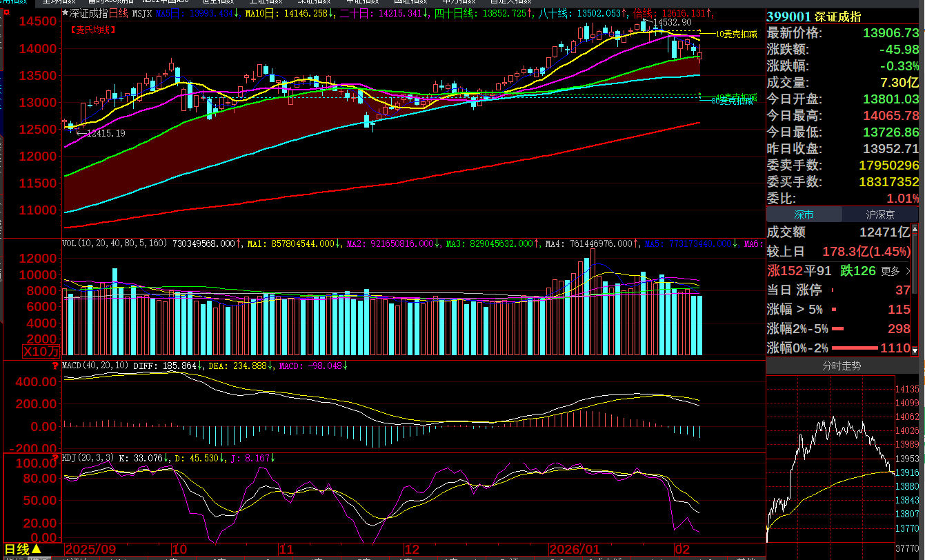
Task: Click the X10万 volume unit label
Action: [41, 351]
